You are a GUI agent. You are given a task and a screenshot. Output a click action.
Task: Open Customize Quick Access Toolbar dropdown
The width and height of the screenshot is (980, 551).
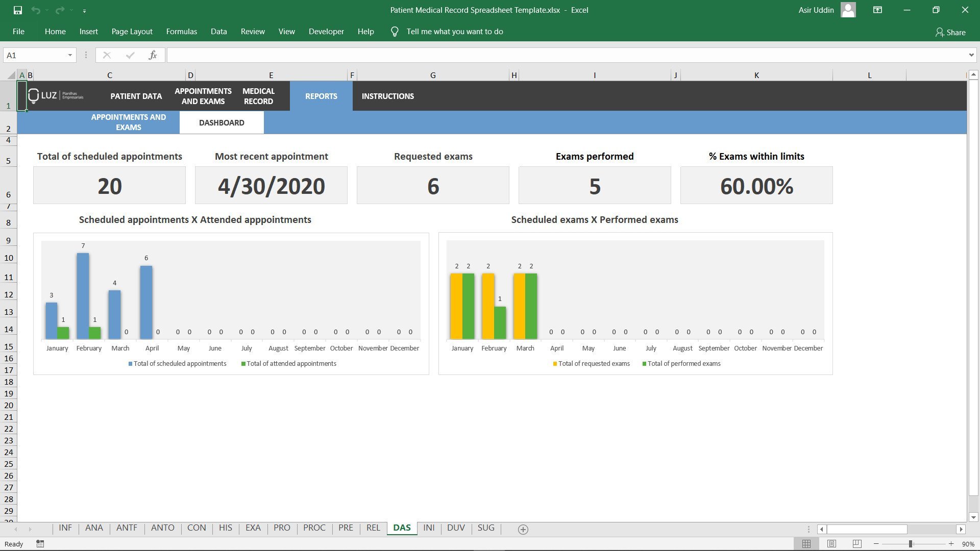[84, 10]
